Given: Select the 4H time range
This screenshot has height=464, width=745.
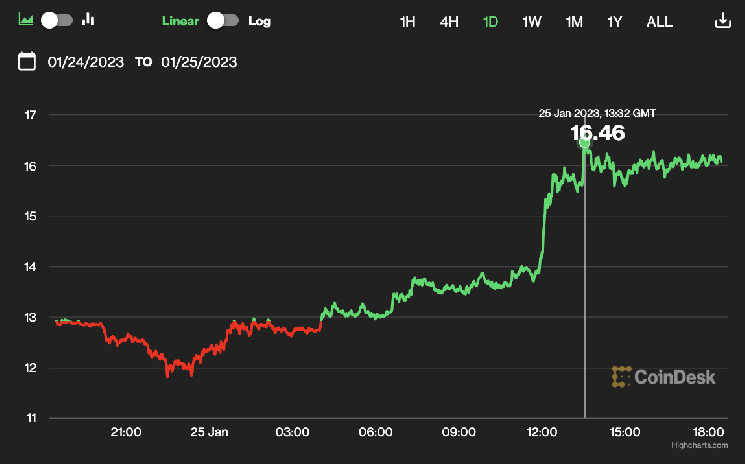Looking at the screenshot, I should [449, 21].
